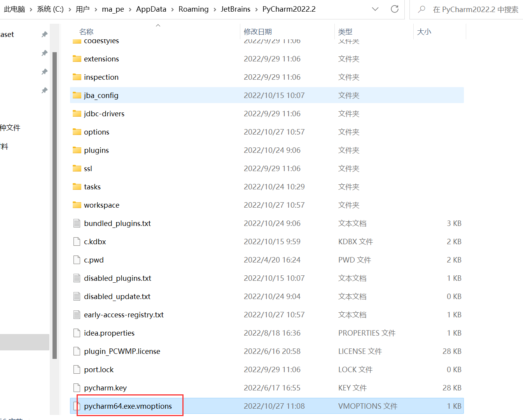Select 此电脑 in the breadcrumb path
Image resolution: width=523 pixels, height=420 pixels.
click(x=14, y=9)
